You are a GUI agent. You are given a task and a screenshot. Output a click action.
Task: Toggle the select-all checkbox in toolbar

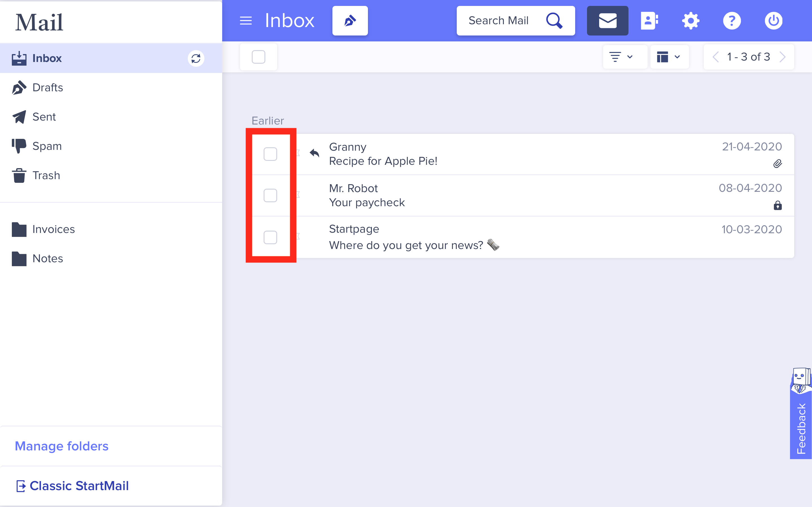[258, 57]
